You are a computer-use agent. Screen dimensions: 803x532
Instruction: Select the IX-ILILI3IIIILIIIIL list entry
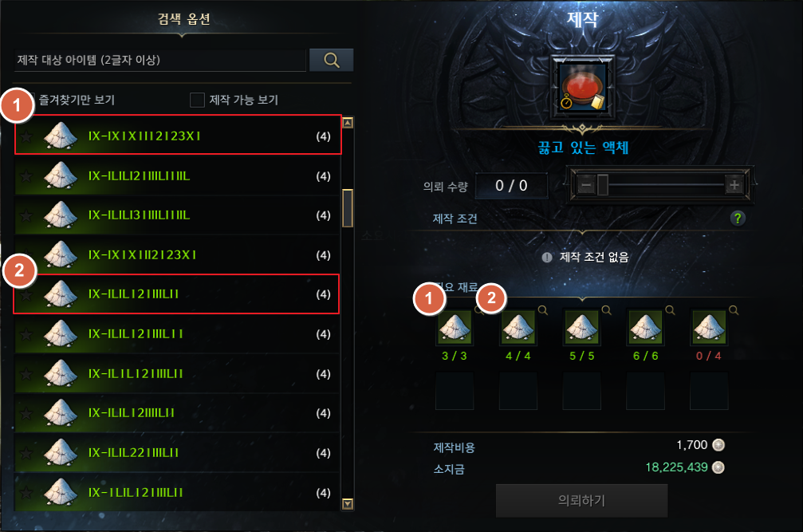pyautogui.click(x=177, y=215)
